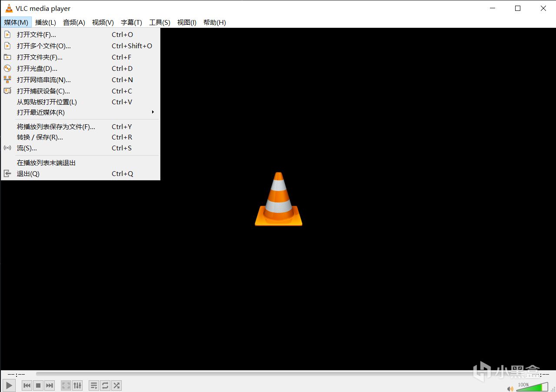The width and height of the screenshot is (556, 392).
Task: Toggle 在播放列表末端退出 option
Action: 80,163
